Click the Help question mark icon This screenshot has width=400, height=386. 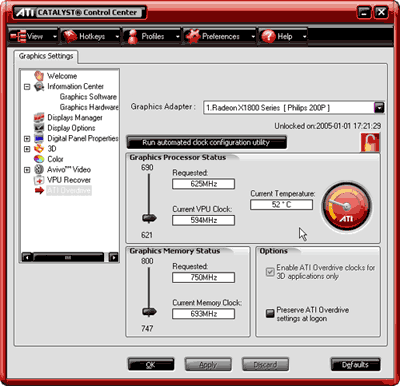point(268,36)
